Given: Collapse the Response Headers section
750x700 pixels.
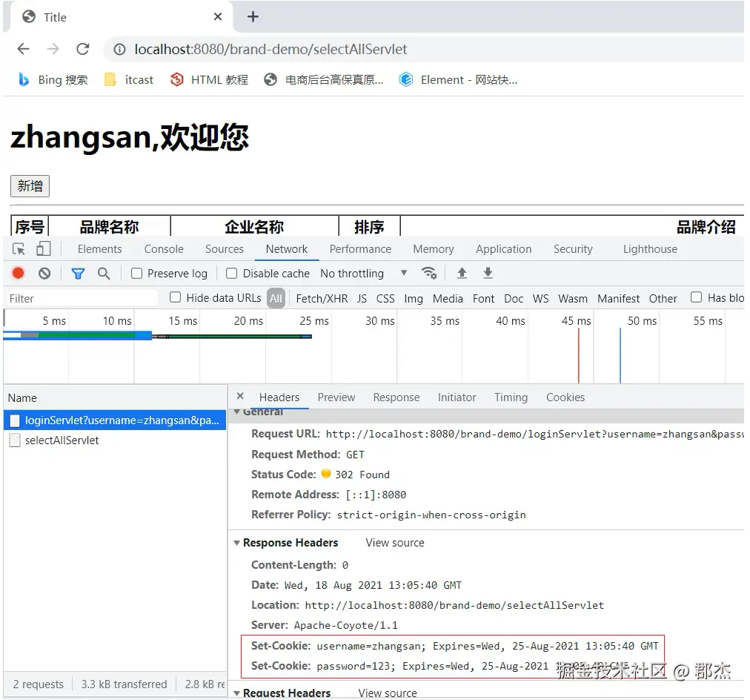Looking at the screenshot, I should 236,543.
